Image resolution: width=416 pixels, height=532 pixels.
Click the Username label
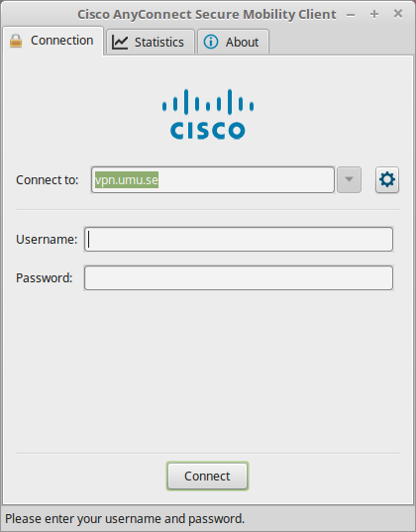47,240
